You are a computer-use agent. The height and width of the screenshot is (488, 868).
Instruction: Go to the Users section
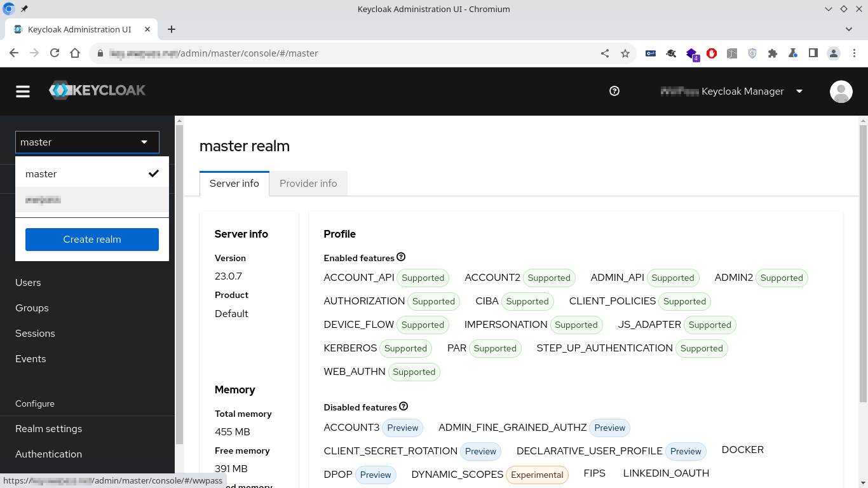pos(28,283)
